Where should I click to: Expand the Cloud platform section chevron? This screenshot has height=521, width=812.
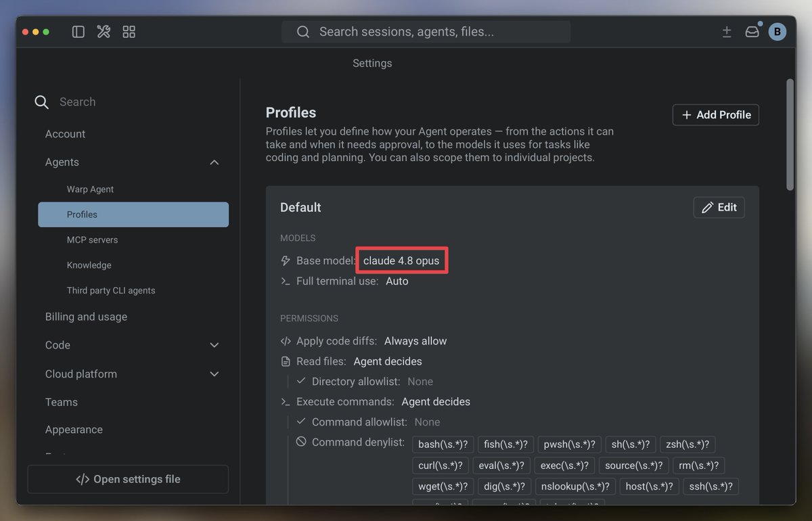pos(215,374)
